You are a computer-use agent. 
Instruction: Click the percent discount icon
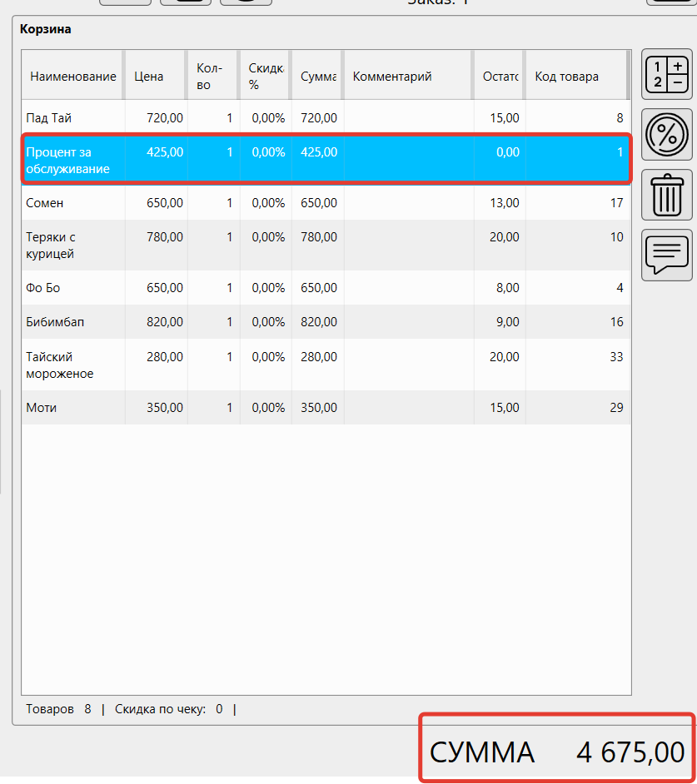click(x=667, y=134)
